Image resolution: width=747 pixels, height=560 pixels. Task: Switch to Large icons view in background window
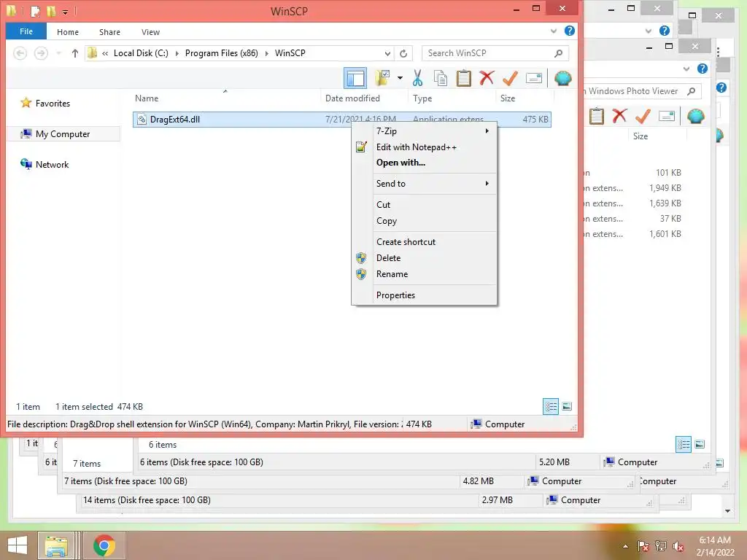tap(700, 445)
